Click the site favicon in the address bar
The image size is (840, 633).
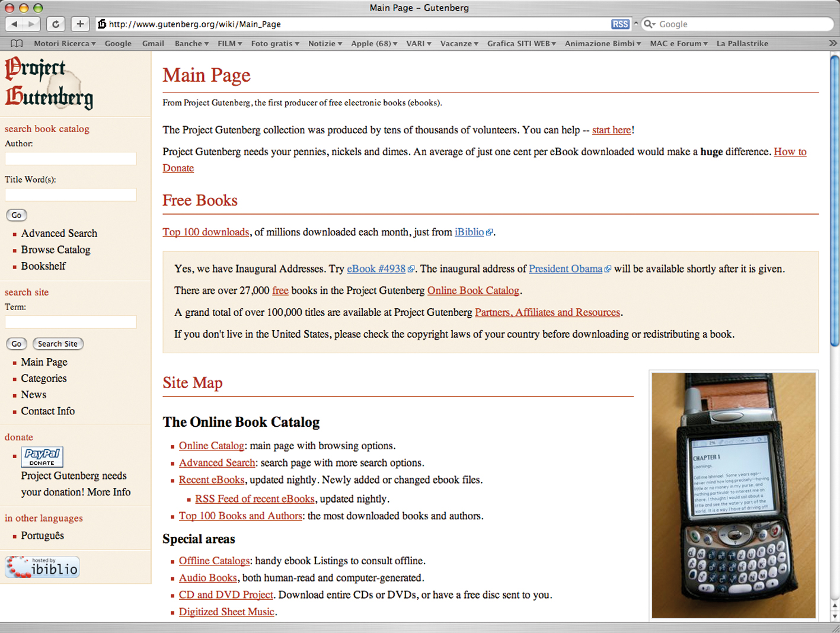coord(102,24)
